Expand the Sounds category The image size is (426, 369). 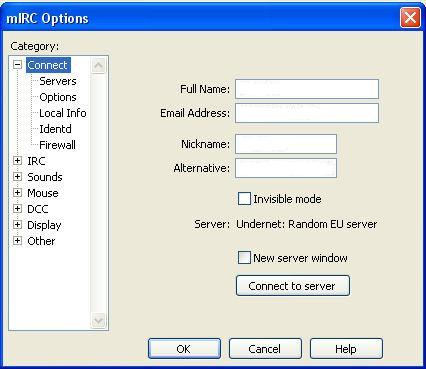(17, 177)
